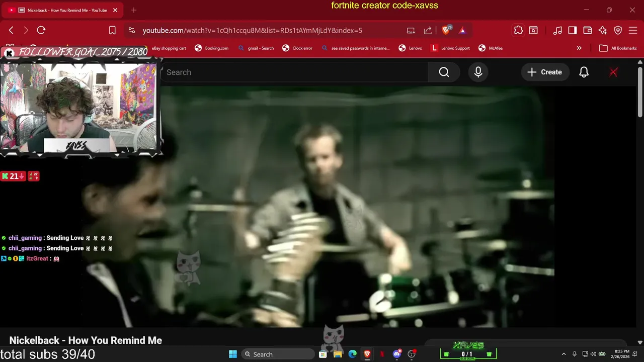Open Leo AI sparkle icon
This screenshot has width=644, height=362.
(x=603, y=30)
